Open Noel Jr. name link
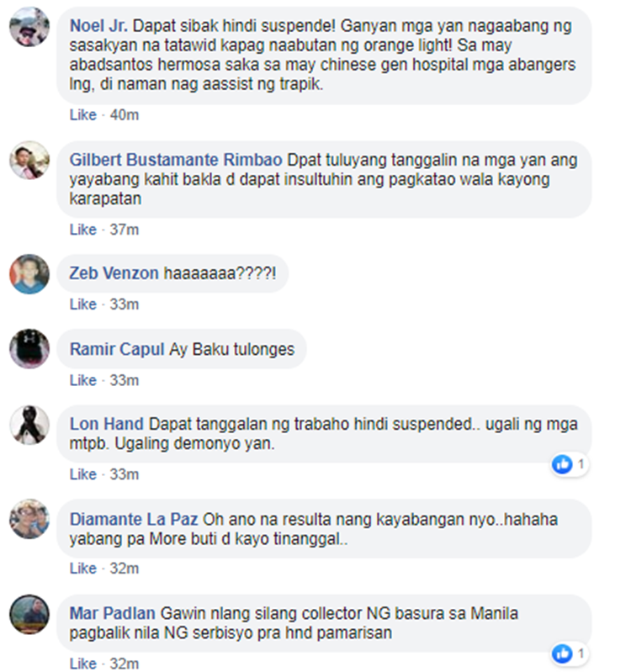631x672 pixels. click(98, 26)
